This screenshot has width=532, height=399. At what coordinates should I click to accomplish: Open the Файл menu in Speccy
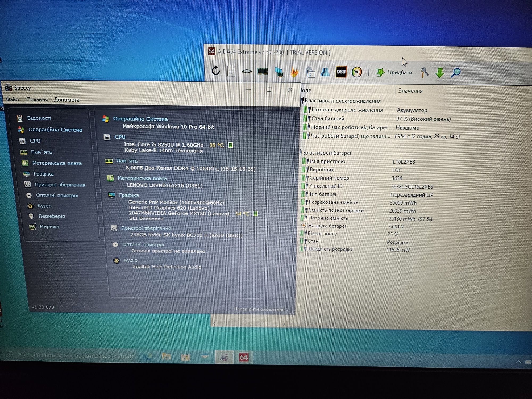tap(13, 99)
